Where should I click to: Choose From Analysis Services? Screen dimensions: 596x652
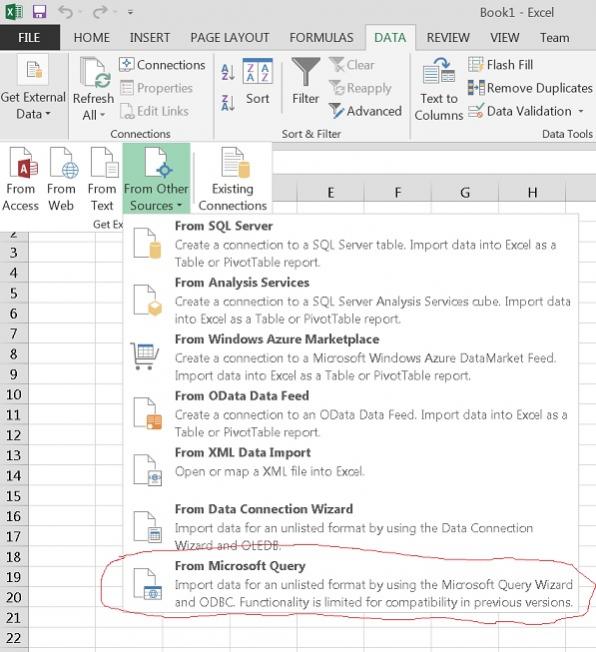coord(351,300)
